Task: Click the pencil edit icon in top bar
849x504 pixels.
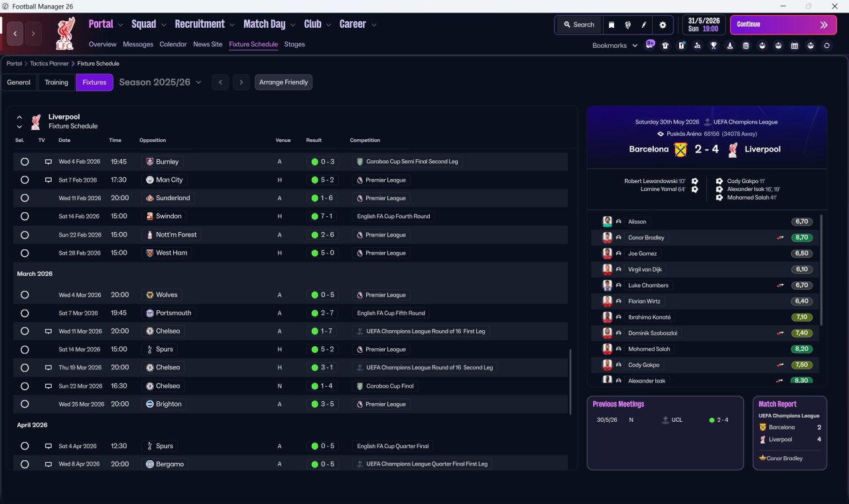Action: (x=643, y=25)
